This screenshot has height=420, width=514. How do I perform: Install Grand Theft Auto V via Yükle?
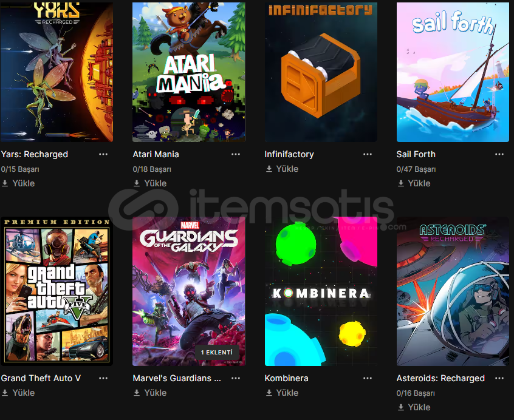point(18,393)
